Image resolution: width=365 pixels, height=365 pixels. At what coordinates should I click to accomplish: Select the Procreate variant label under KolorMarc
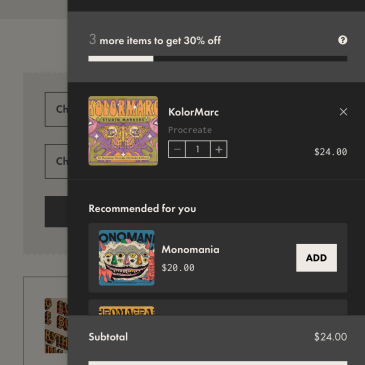tap(190, 130)
